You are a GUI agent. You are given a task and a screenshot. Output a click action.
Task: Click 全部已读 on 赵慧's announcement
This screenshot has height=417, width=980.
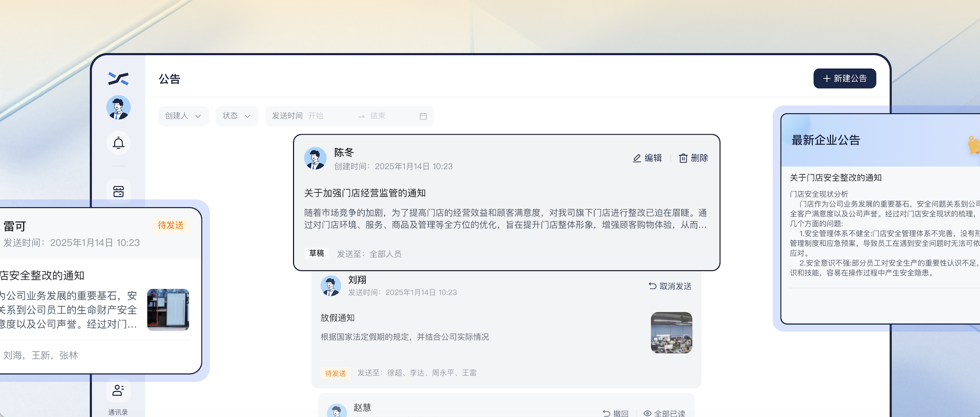664,413
